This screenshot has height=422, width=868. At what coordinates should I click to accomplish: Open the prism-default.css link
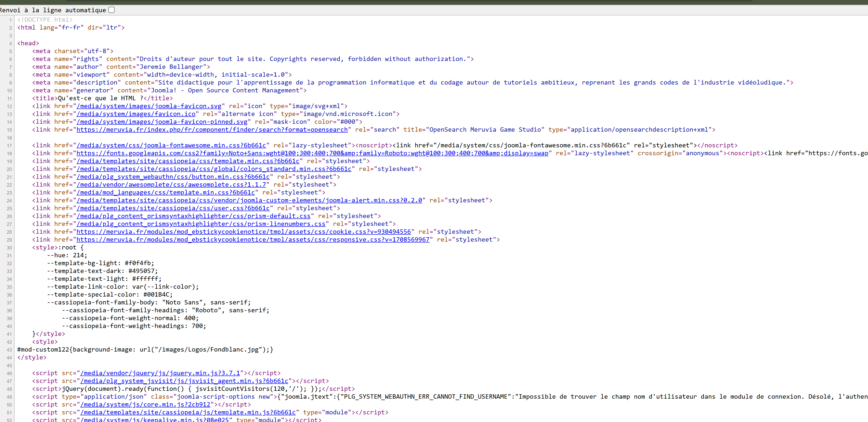point(193,216)
